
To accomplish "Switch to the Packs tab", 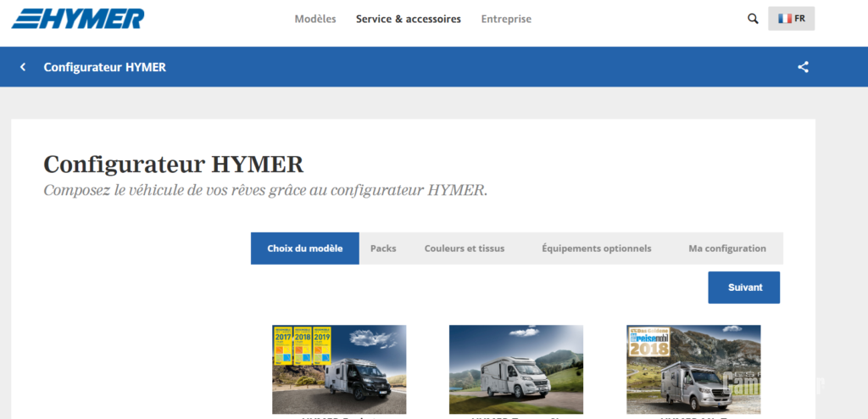I will [x=383, y=249].
